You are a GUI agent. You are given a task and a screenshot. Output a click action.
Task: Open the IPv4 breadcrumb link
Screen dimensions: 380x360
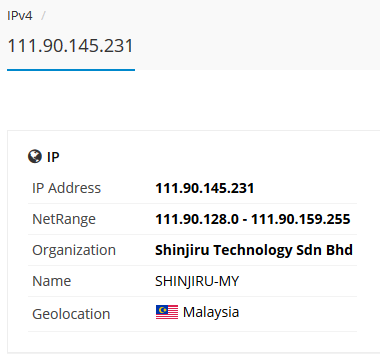coord(20,16)
